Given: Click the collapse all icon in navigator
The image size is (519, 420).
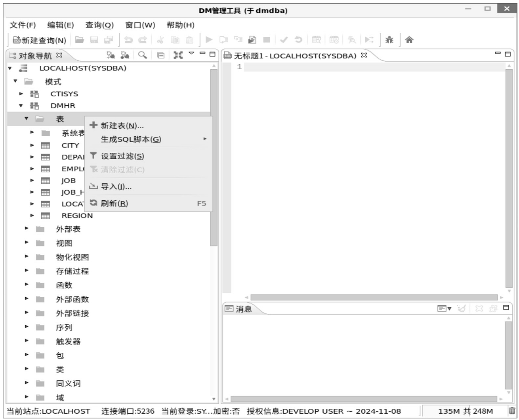Looking at the screenshot, I should pyautogui.click(x=160, y=55).
